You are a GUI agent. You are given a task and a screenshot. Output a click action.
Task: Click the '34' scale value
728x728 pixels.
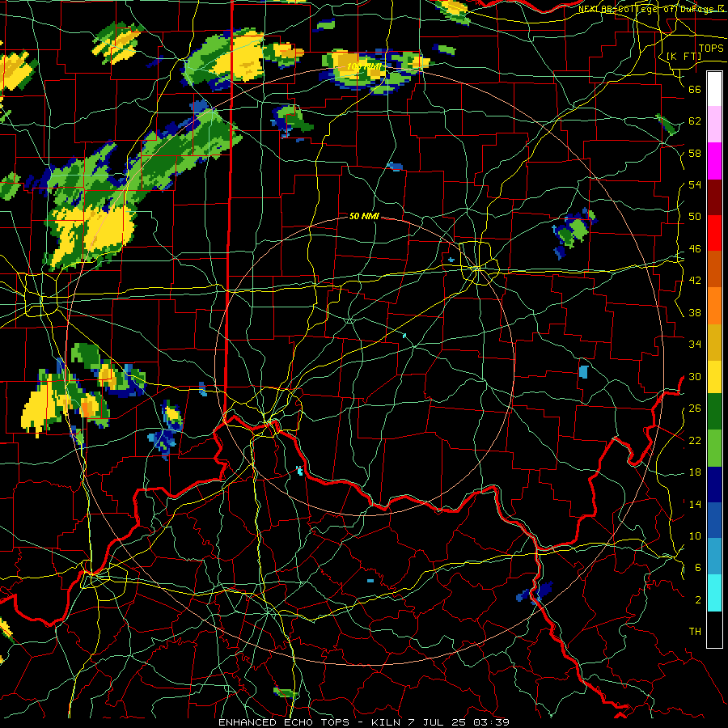tap(695, 345)
